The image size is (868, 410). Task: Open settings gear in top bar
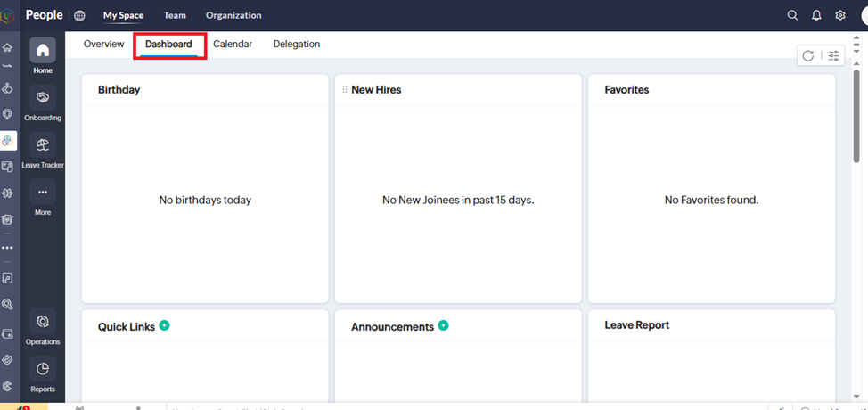(840, 15)
